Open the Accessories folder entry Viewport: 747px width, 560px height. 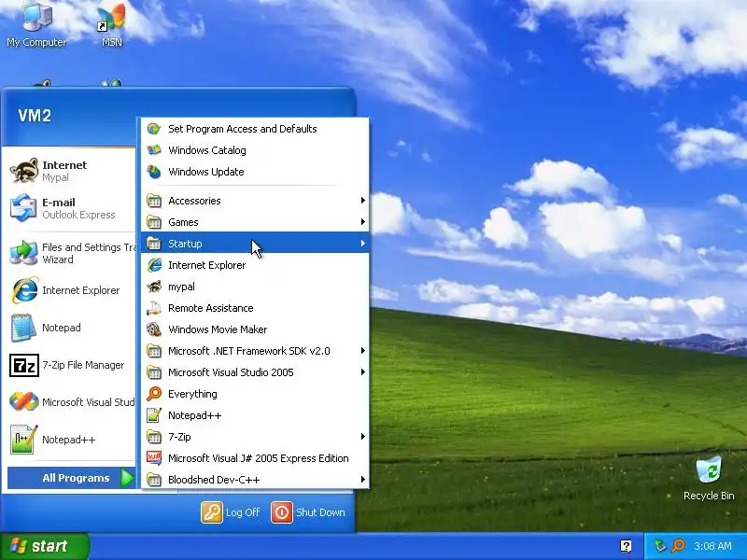(x=255, y=201)
